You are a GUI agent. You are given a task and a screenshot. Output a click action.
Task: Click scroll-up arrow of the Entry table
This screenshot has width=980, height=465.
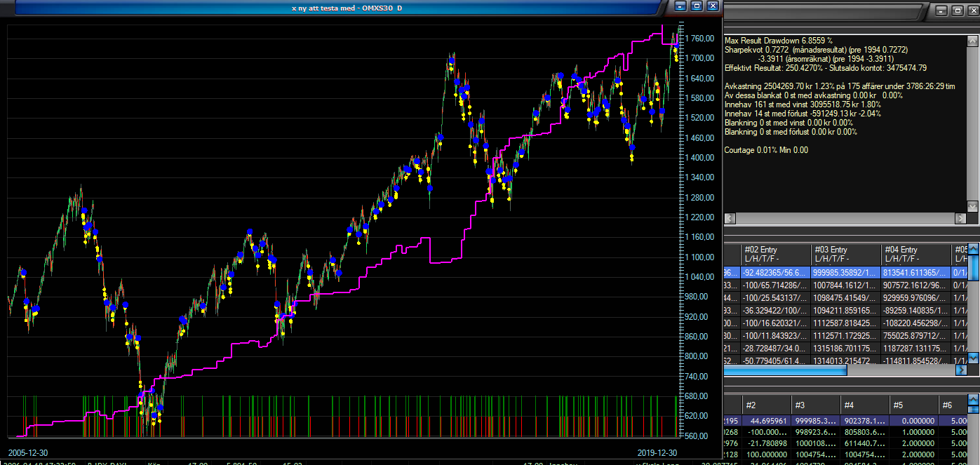(973, 249)
